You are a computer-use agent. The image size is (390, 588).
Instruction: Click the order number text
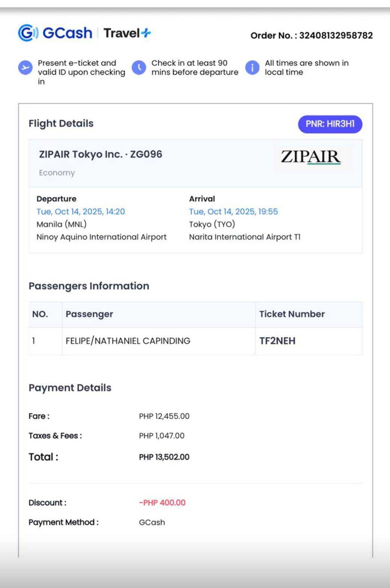click(x=311, y=36)
